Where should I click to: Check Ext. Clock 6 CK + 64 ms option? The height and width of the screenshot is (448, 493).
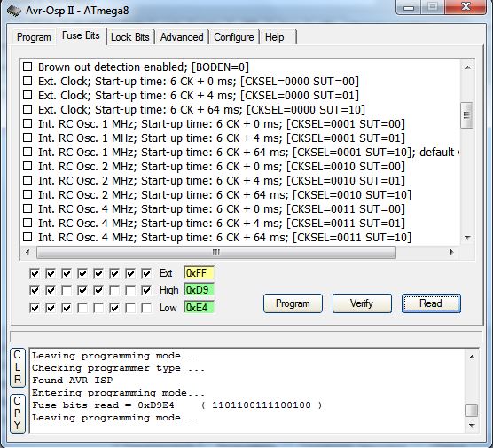pyautogui.click(x=27, y=109)
